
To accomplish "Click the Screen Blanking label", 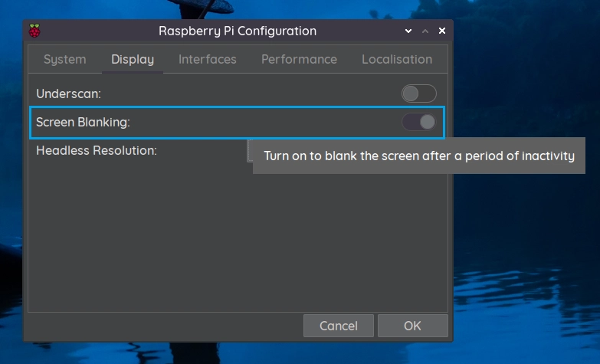I will (x=83, y=122).
